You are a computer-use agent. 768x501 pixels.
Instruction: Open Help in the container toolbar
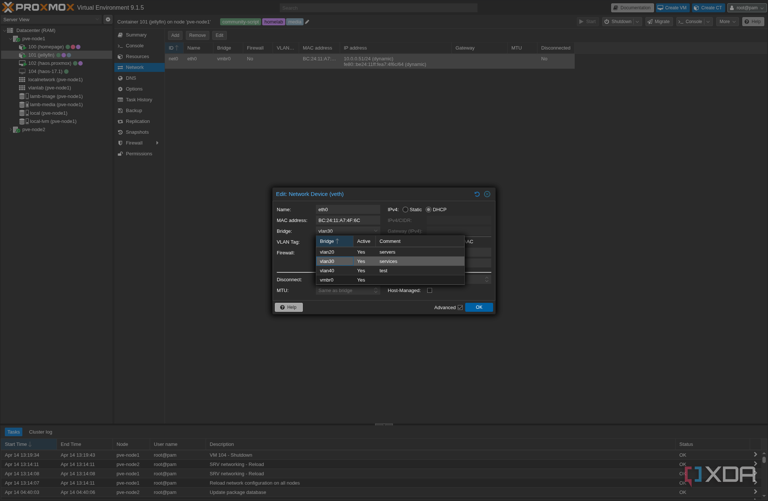pyautogui.click(x=753, y=22)
